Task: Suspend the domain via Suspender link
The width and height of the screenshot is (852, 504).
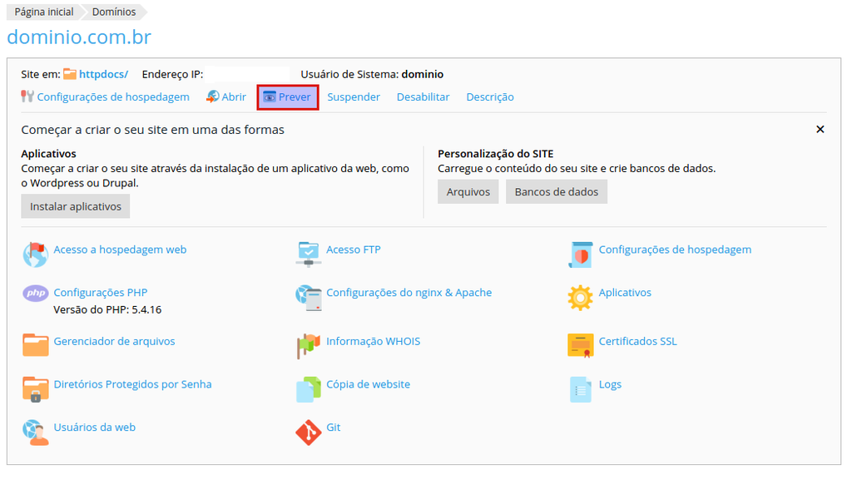Action: click(x=354, y=97)
